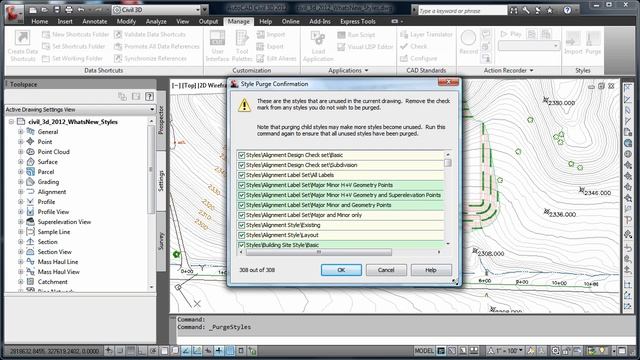This screenshot has height=360, width=640.
Task: Click the Sample Line tree icon
Action: tap(30, 231)
